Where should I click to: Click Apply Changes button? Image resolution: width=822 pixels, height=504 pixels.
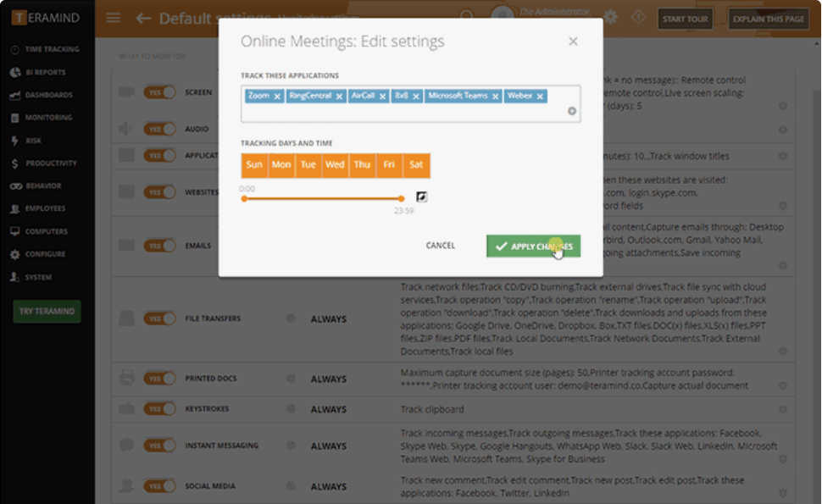pos(533,246)
